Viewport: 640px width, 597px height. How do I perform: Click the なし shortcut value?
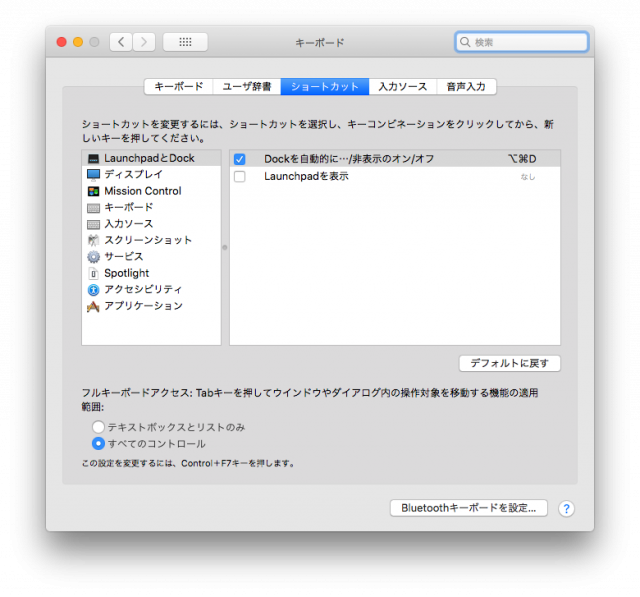[x=527, y=177]
